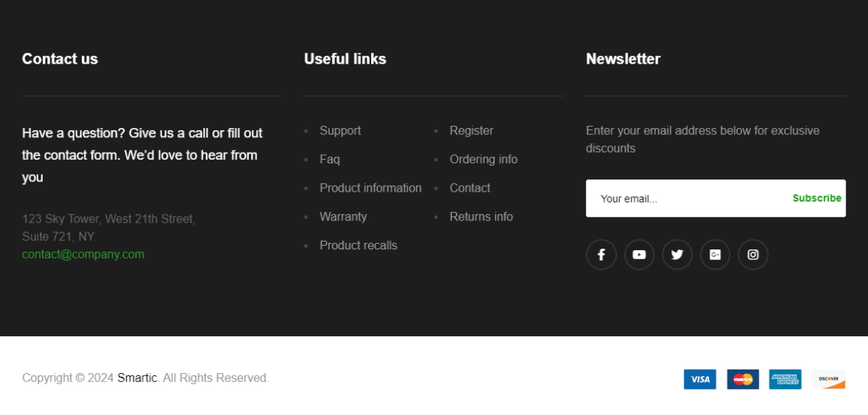This screenshot has height=415, width=868.
Task: Click the American Express payment icon
Action: click(x=785, y=380)
